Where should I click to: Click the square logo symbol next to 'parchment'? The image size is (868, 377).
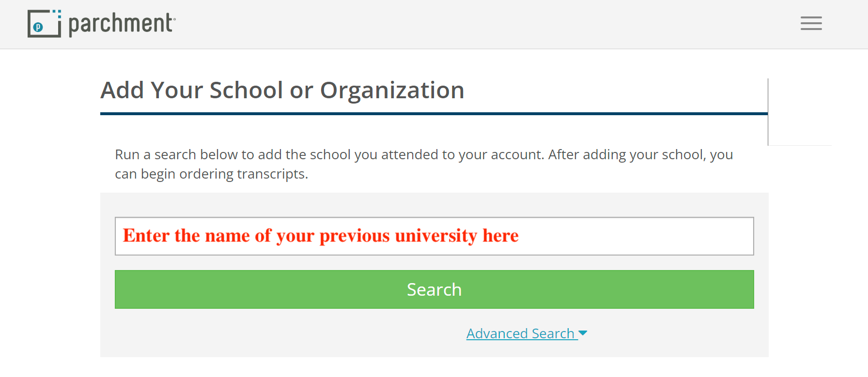click(x=45, y=23)
